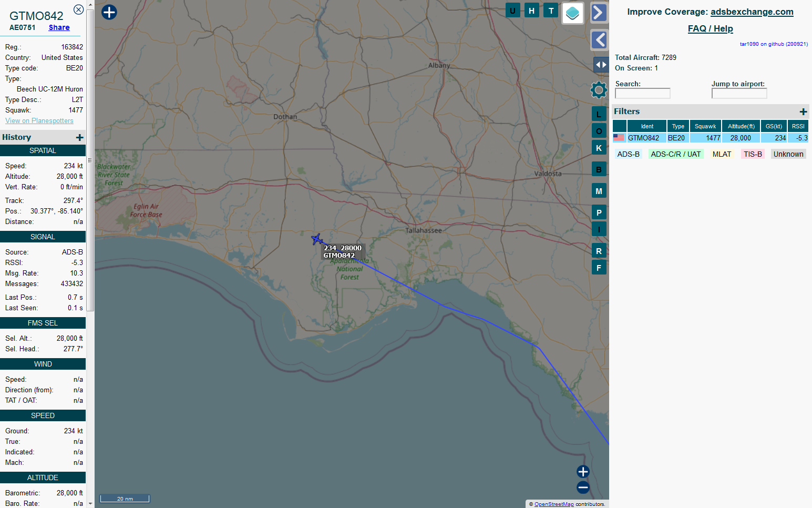Click the plus button at map top-left
The image size is (812, 508).
click(x=109, y=12)
